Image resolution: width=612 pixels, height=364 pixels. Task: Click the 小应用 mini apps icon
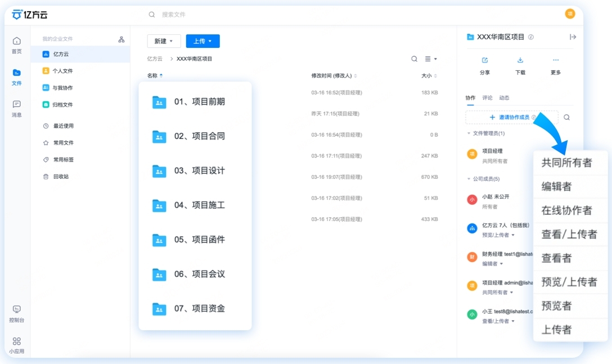point(16,340)
